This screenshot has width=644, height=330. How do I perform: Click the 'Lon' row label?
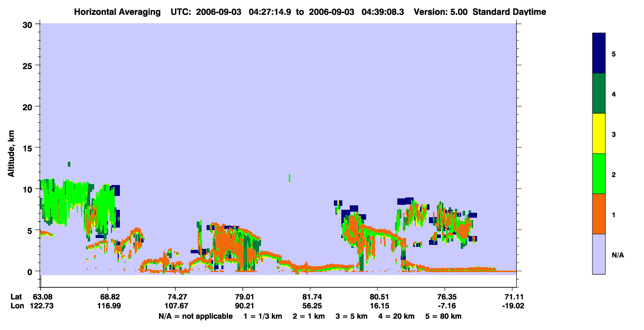pos(17,306)
